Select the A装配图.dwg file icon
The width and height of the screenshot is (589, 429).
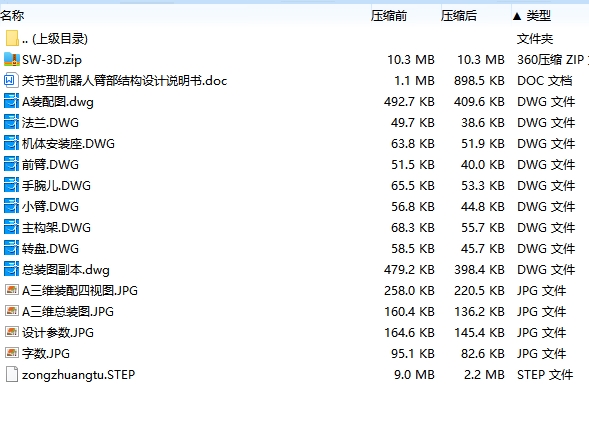[11, 101]
